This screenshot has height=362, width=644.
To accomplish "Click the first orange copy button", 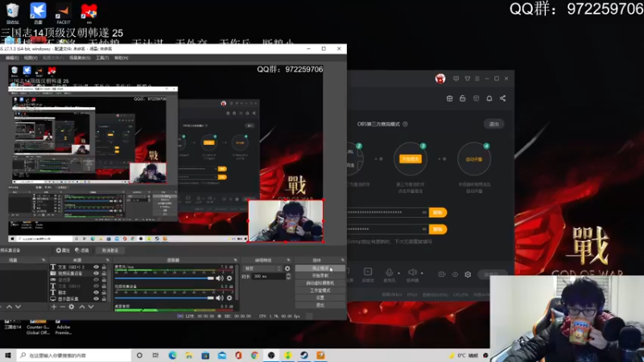I will tap(438, 212).
